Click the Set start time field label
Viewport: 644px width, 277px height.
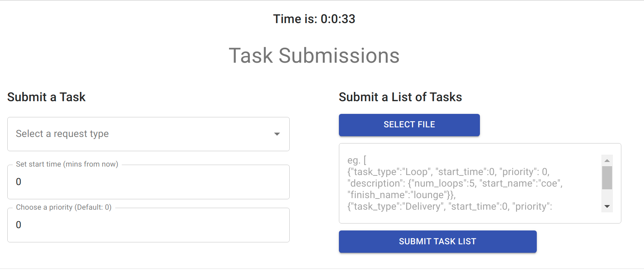coord(67,164)
